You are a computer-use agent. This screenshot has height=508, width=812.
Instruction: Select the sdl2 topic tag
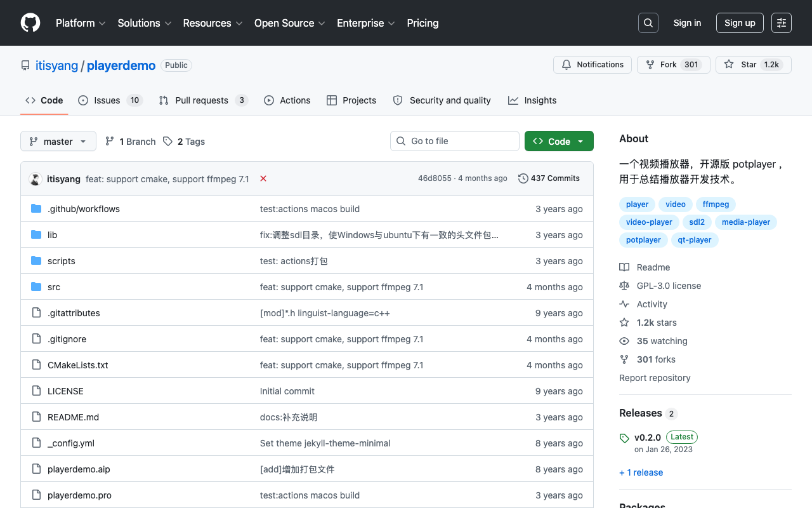(697, 222)
